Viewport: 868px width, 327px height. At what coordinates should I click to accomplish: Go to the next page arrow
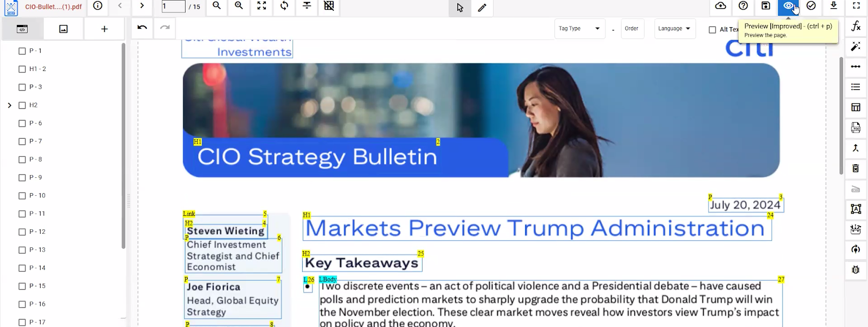pyautogui.click(x=142, y=5)
